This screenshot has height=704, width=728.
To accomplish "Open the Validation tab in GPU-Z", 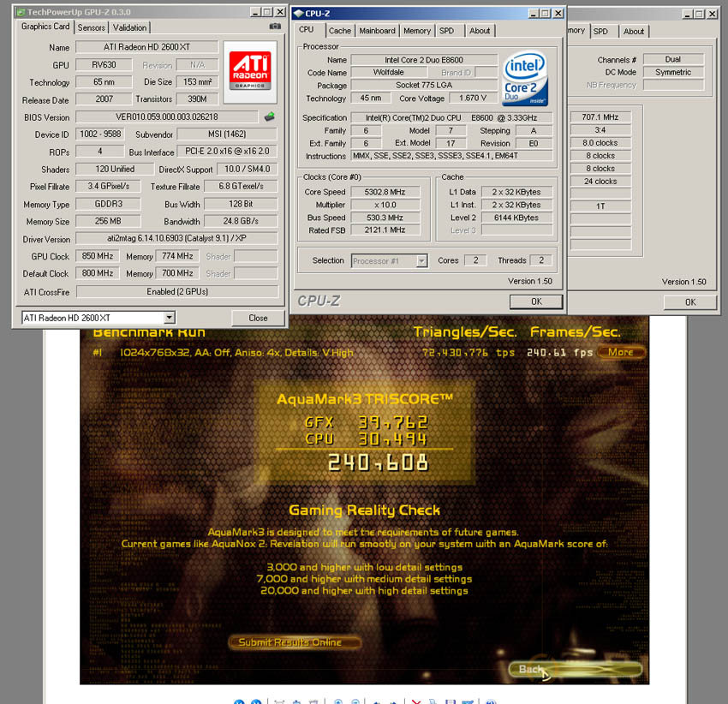I will [129, 28].
